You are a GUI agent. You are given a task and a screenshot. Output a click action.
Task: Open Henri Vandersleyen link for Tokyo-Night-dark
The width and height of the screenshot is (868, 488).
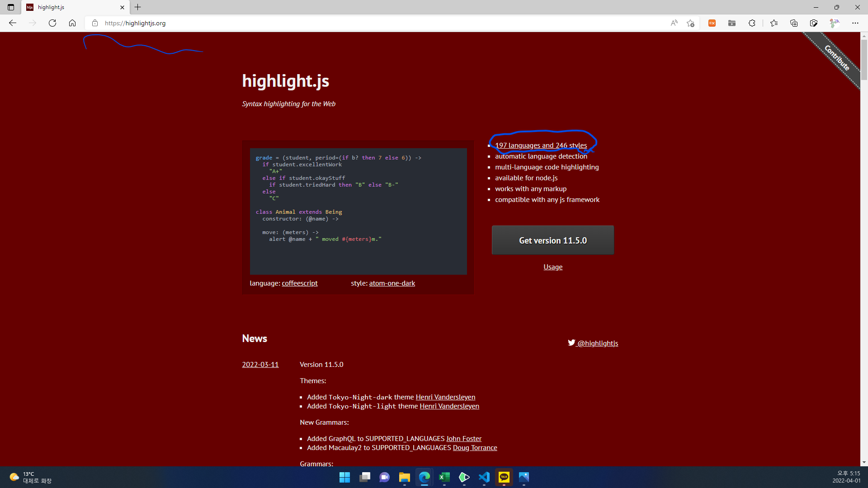(445, 397)
